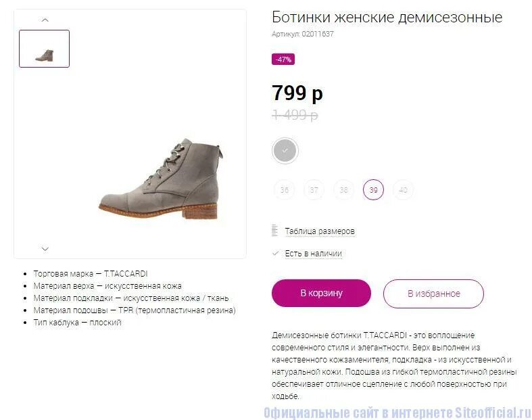Select shoe size 39
532x420 pixels.
click(x=373, y=190)
